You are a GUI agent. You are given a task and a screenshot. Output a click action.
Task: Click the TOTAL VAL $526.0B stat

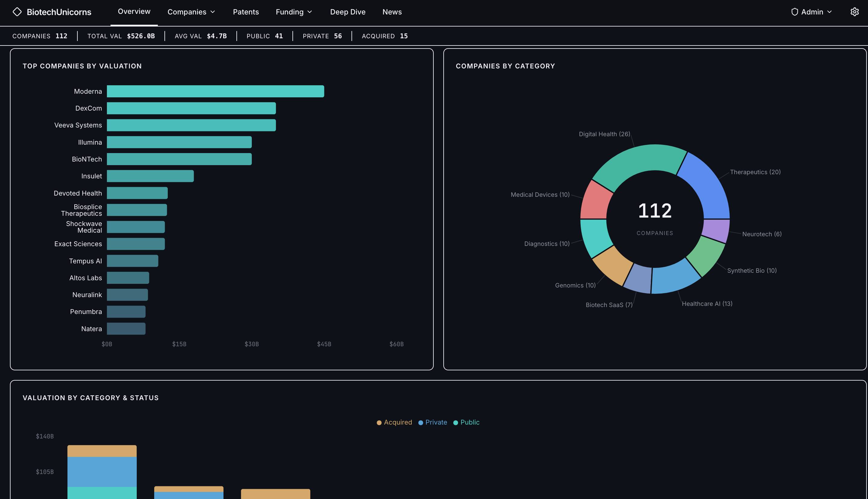(x=121, y=36)
